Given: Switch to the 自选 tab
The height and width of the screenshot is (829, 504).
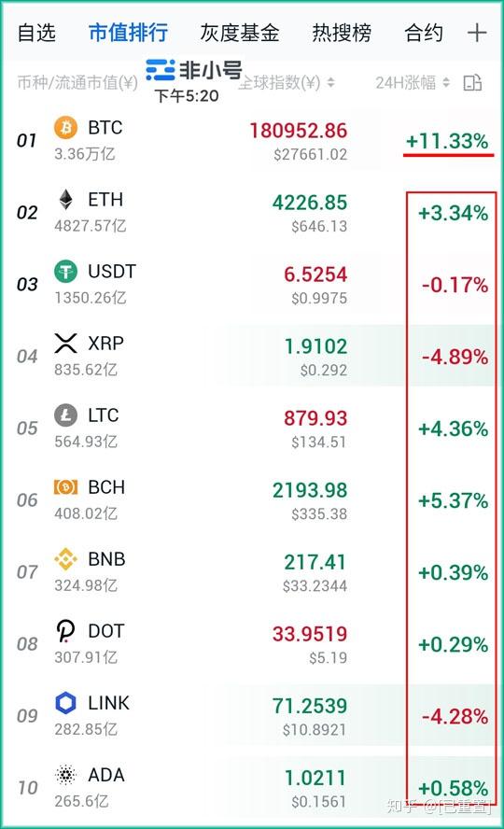Looking at the screenshot, I should click(x=36, y=33).
